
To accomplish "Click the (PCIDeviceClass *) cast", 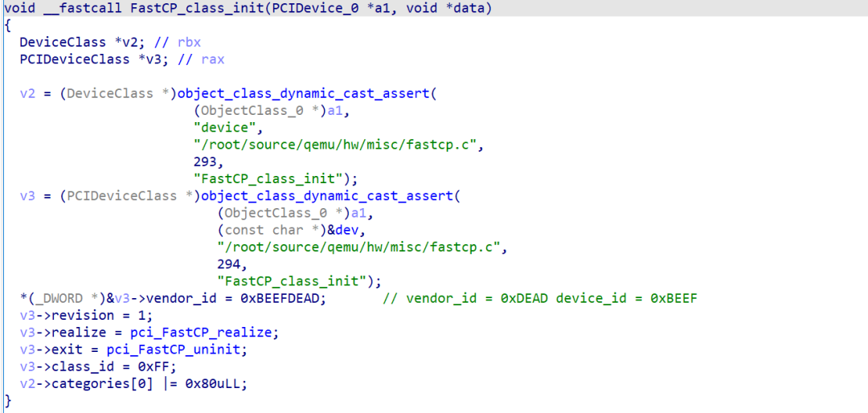I will (x=129, y=197).
